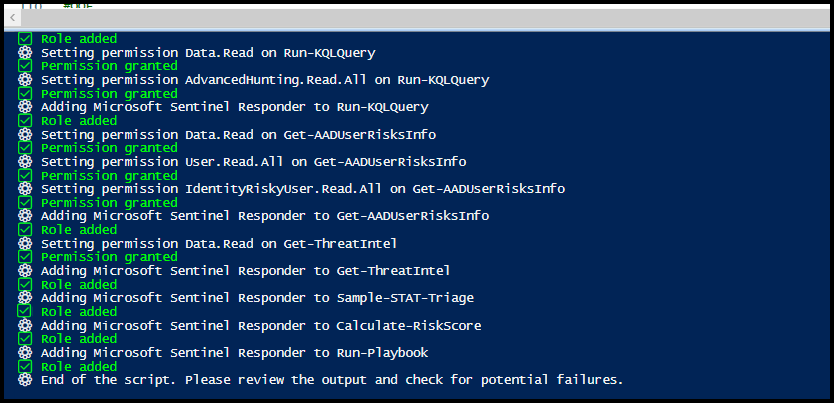Click the gear icon beside IdentityRiskyUser.Read.All line

[x=25, y=189]
